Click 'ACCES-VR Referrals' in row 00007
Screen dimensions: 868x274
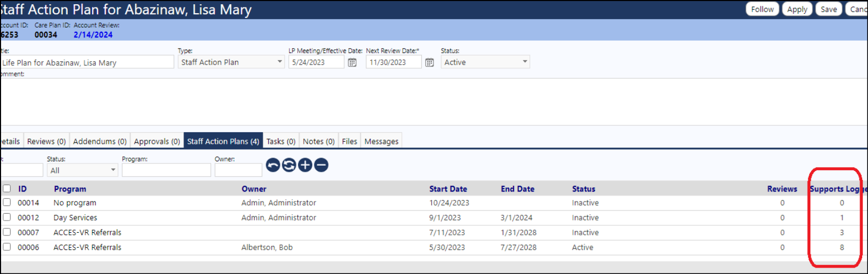(x=87, y=232)
